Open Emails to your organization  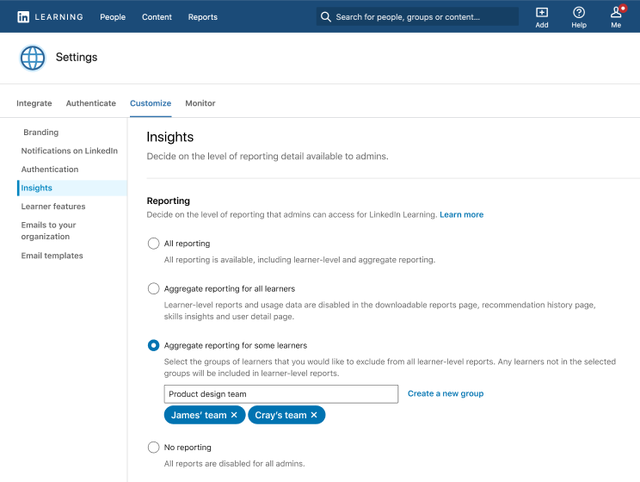tap(49, 231)
